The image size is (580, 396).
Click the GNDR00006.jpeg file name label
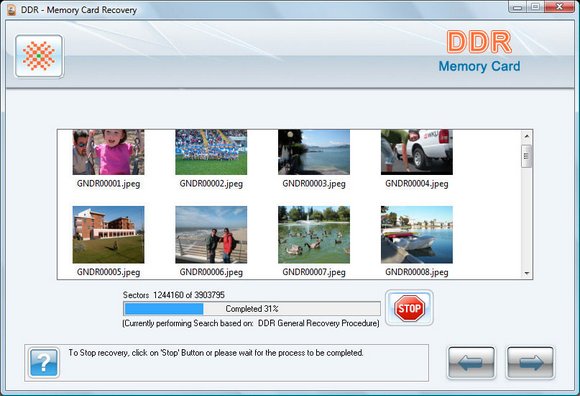(211, 272)
